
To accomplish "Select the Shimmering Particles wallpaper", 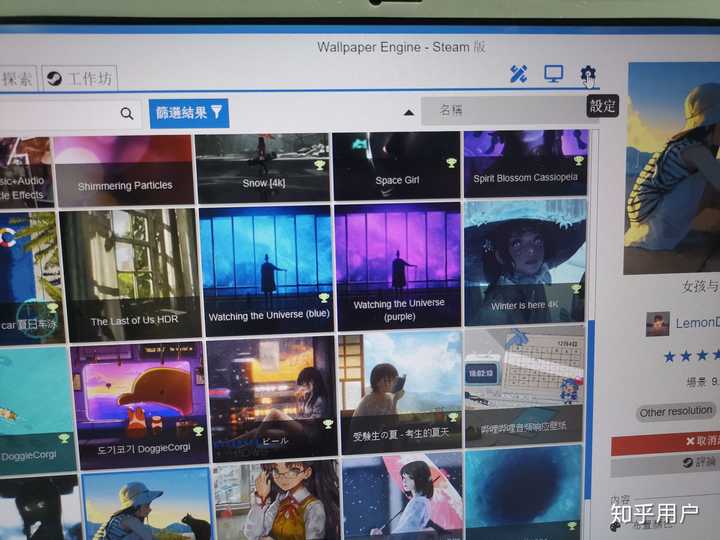I will [x=124, y=170].
